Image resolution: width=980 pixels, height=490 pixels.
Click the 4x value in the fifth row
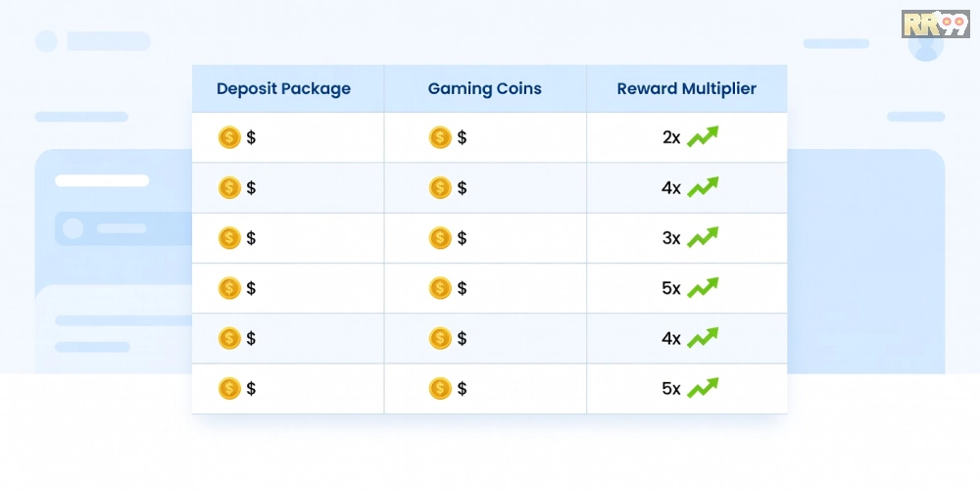tap(671, 339)
